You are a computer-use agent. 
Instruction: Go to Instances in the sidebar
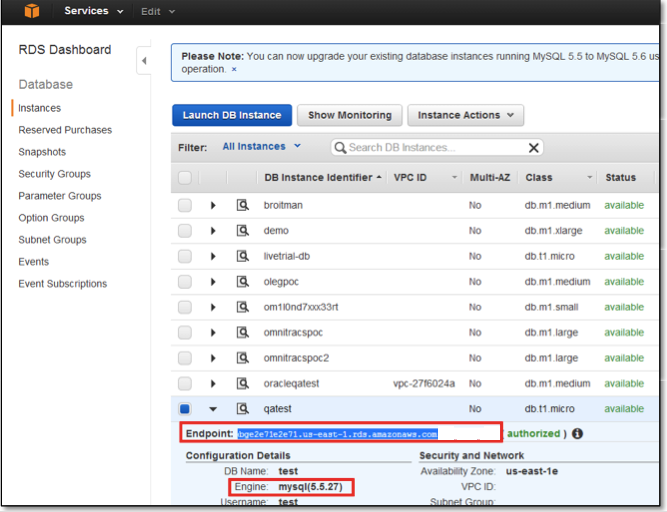(40, 108)
